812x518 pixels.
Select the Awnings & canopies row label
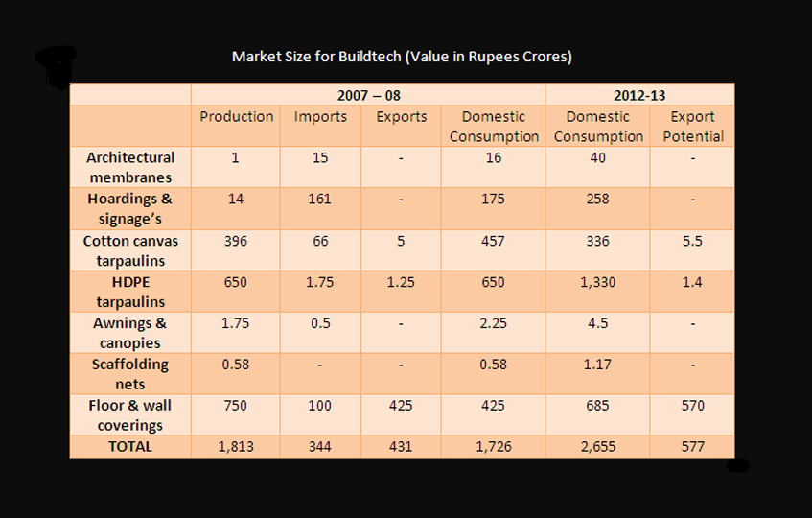point(130,332)
